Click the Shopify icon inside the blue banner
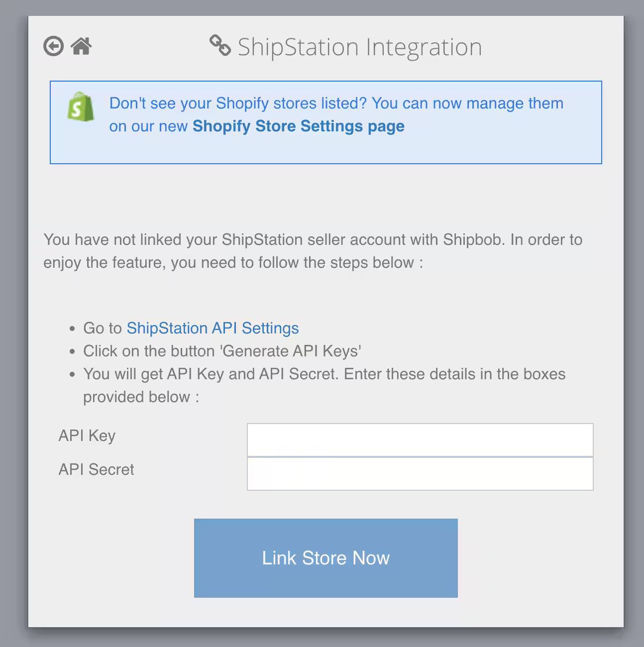 [x=80, y=108]
